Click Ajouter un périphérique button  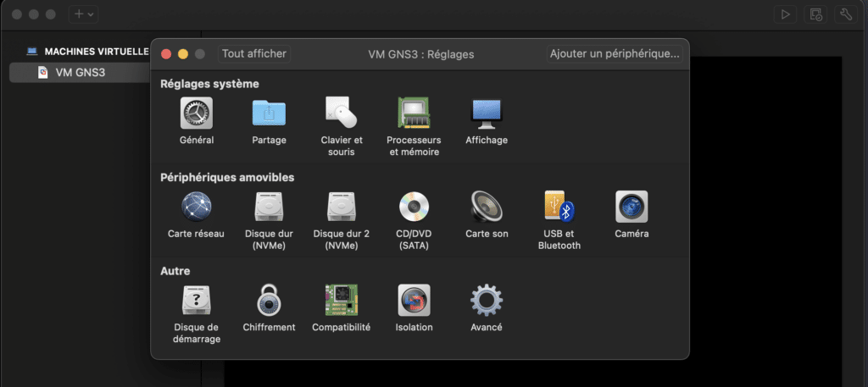click(x=615, y=53)
